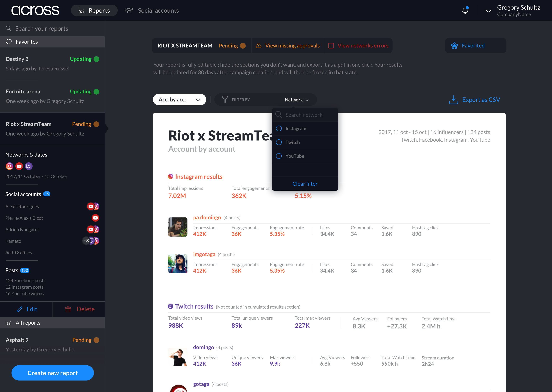Screen dimensions: 552x392
Task: Collapse the Network filter dropdown
Action: coord(297,100)
